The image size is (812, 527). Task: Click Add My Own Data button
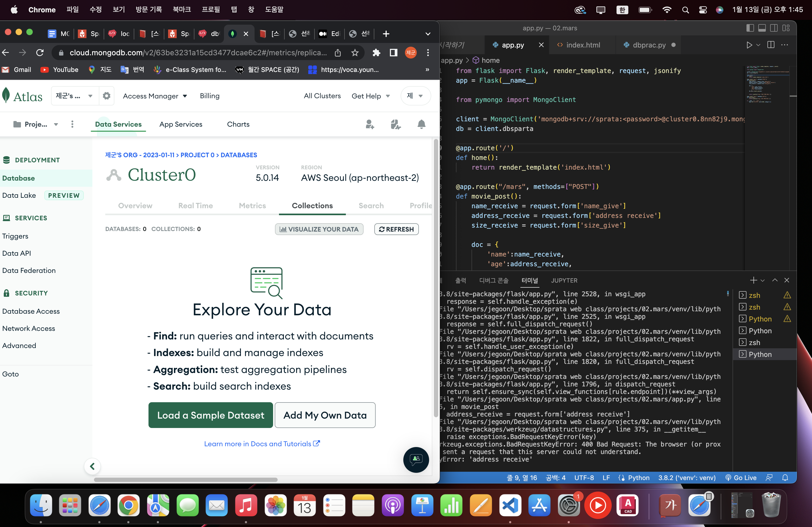[325, 415]
